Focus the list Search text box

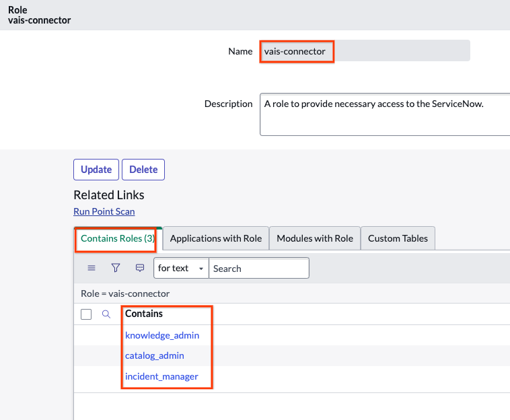point(258,268)
